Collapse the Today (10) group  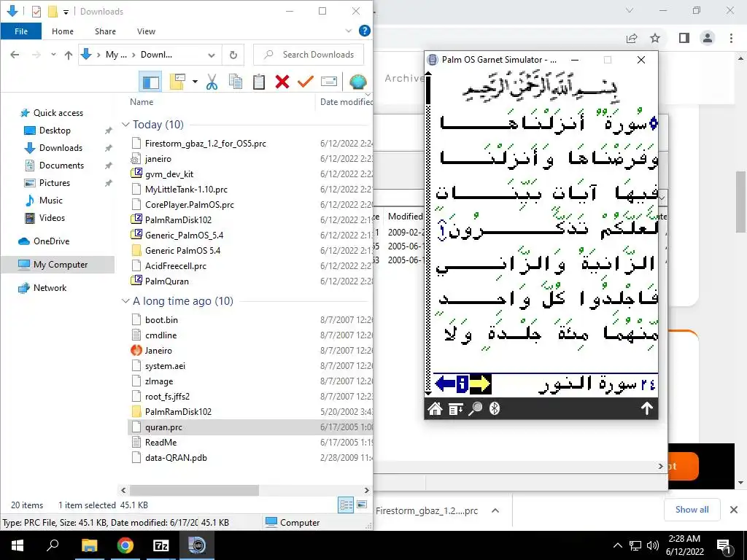point(125,125)
